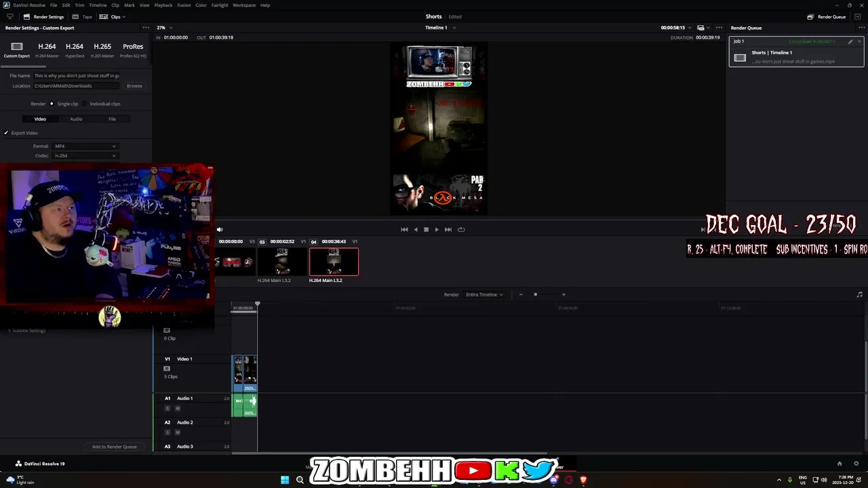Zoom out timeline with minus button
The height and width of the screenshot is (488, 868).
click(x=521, y=294)
